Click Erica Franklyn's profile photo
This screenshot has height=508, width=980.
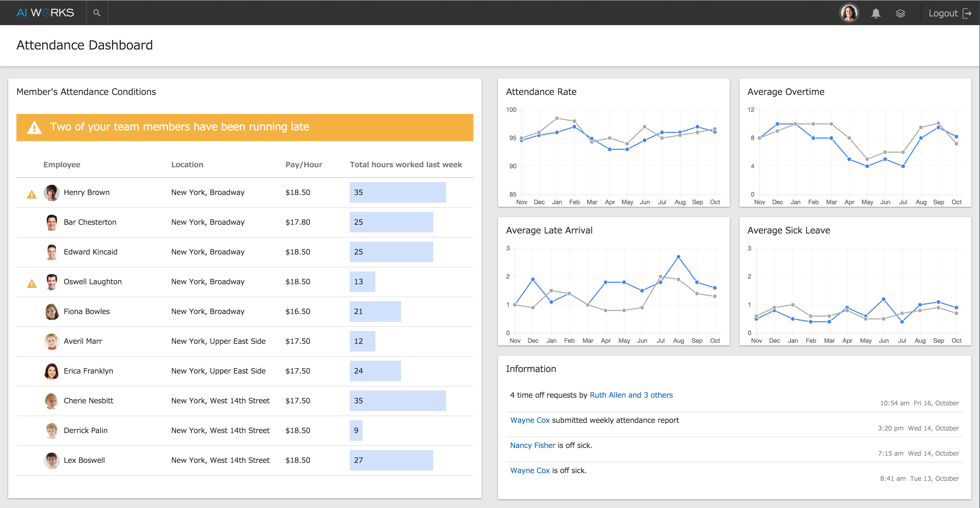pos(51,371)
